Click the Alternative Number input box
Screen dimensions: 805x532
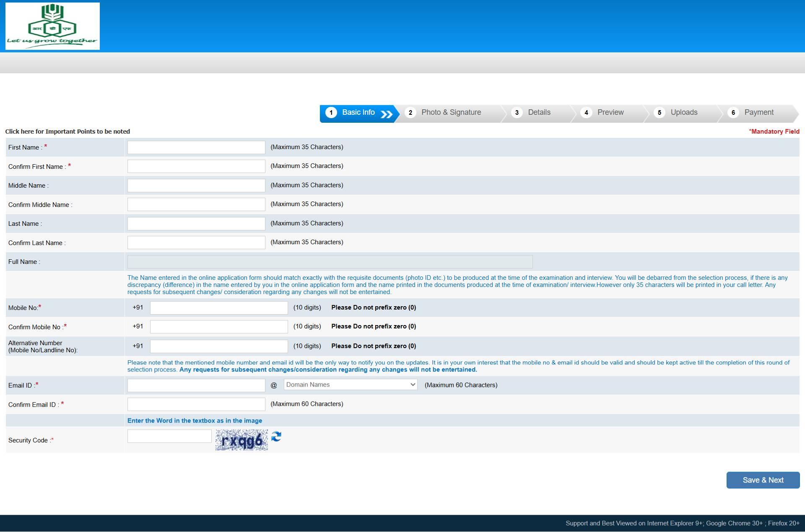point(219,346)
